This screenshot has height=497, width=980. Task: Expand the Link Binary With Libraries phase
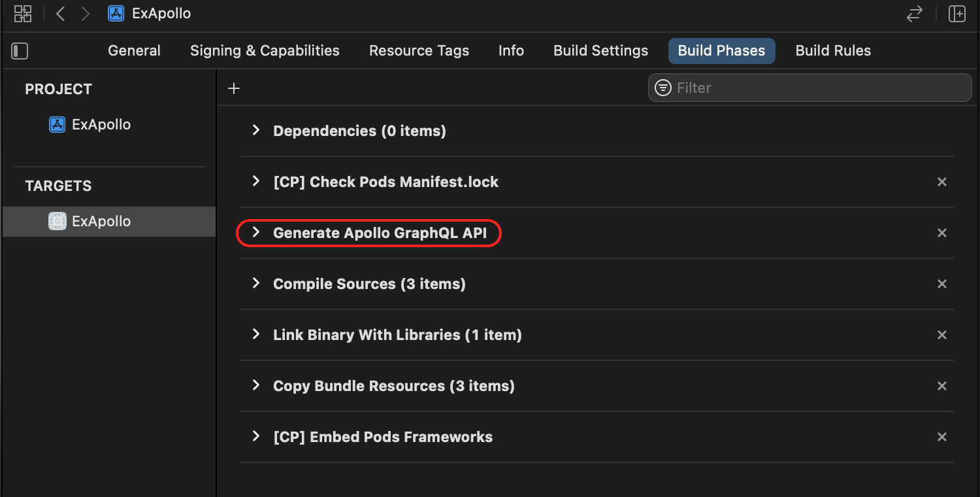coord(256,334)
